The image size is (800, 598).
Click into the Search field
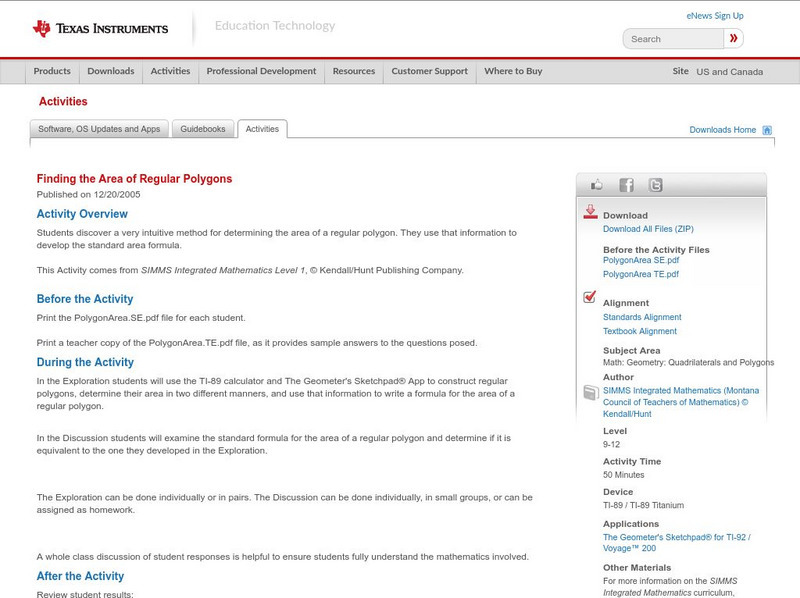[673, 39]
